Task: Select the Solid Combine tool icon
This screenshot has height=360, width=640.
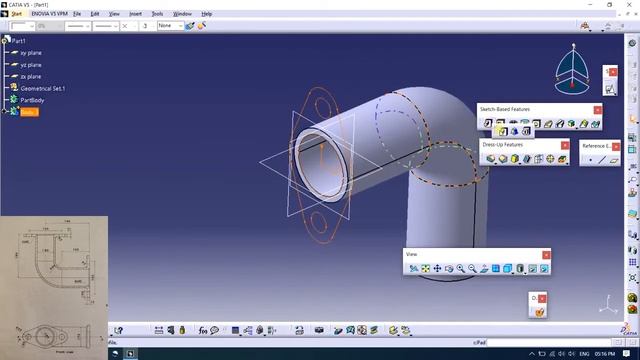Action: [571, 123]
